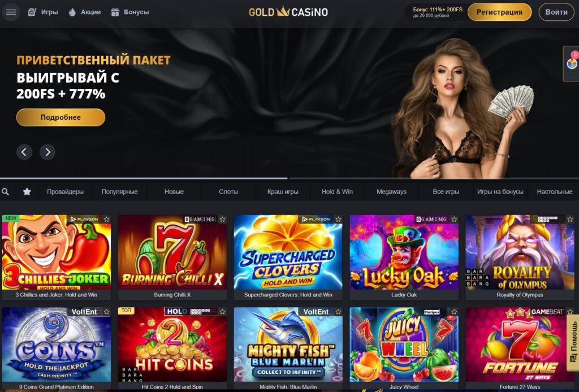Select the Hold & Win tab
The height and width of the screenshot is (392, 579).
coord(337,192)
